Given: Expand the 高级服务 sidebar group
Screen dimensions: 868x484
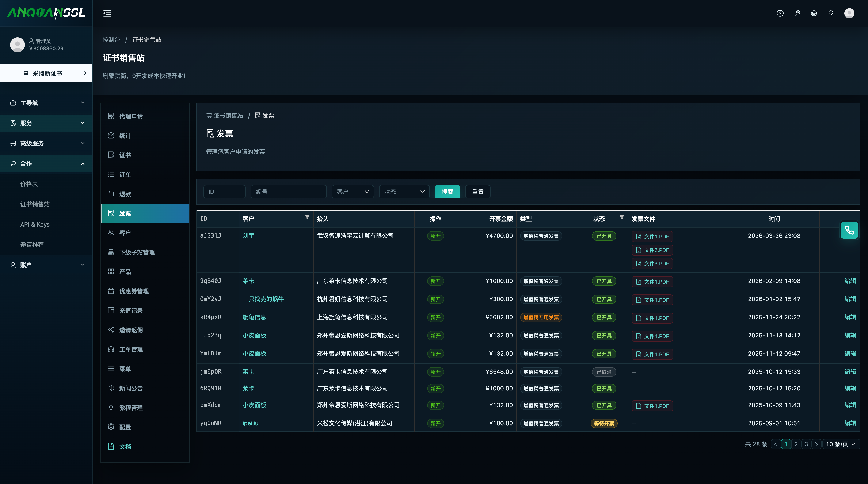Looking at the screenshot, I should pyautogui.click(x=46, y=143).
